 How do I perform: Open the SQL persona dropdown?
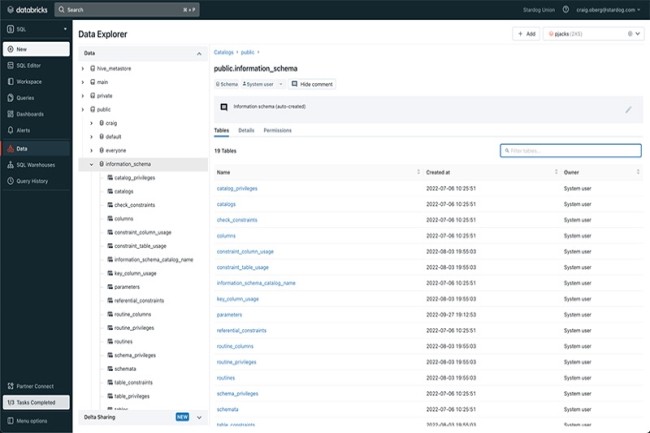tap(35, 31)
